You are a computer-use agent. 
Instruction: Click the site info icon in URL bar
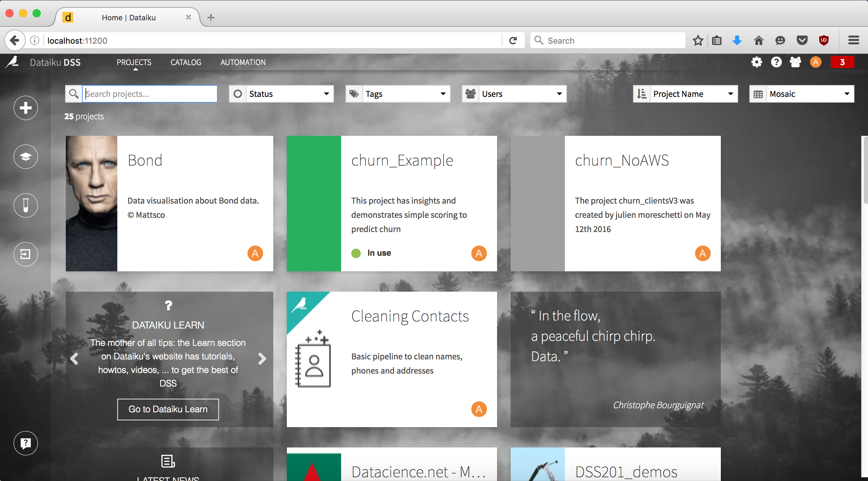tap(35, 41)
